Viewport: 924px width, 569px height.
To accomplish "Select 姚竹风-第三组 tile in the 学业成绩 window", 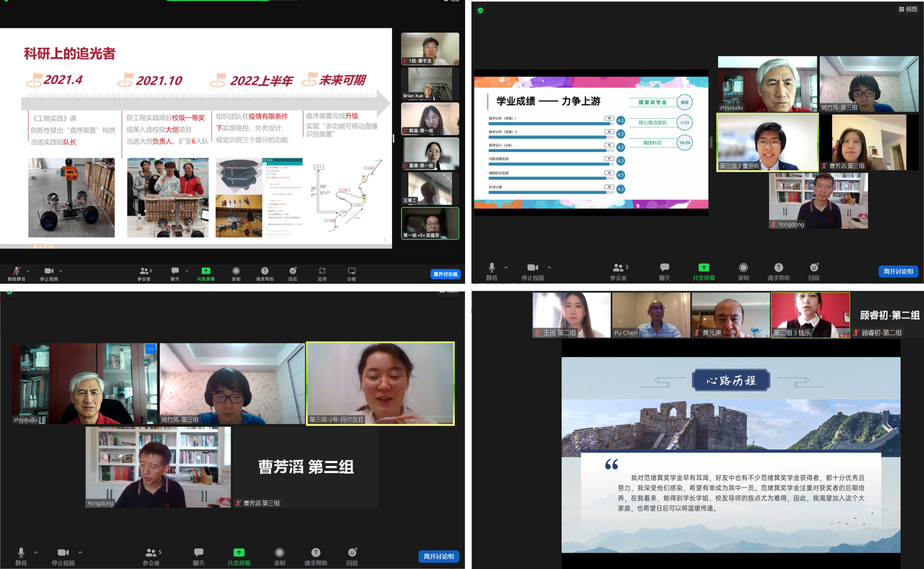I will [869, 84].
